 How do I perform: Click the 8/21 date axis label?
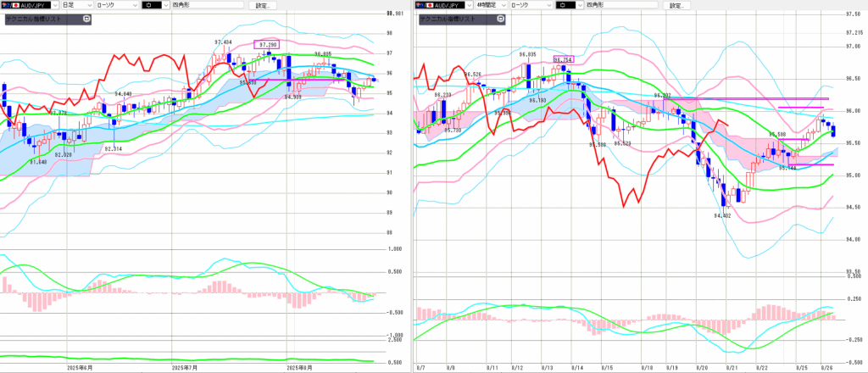coord(731,367)
